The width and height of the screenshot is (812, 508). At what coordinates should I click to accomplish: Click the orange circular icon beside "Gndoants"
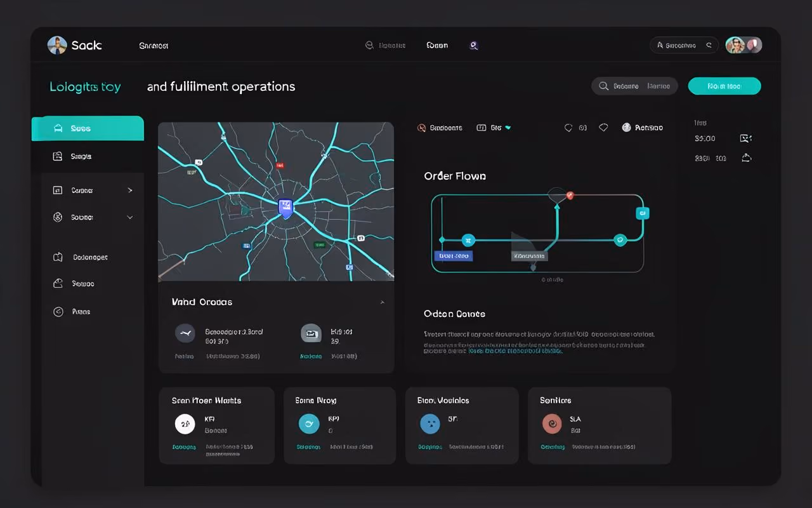tap(421, 128)
